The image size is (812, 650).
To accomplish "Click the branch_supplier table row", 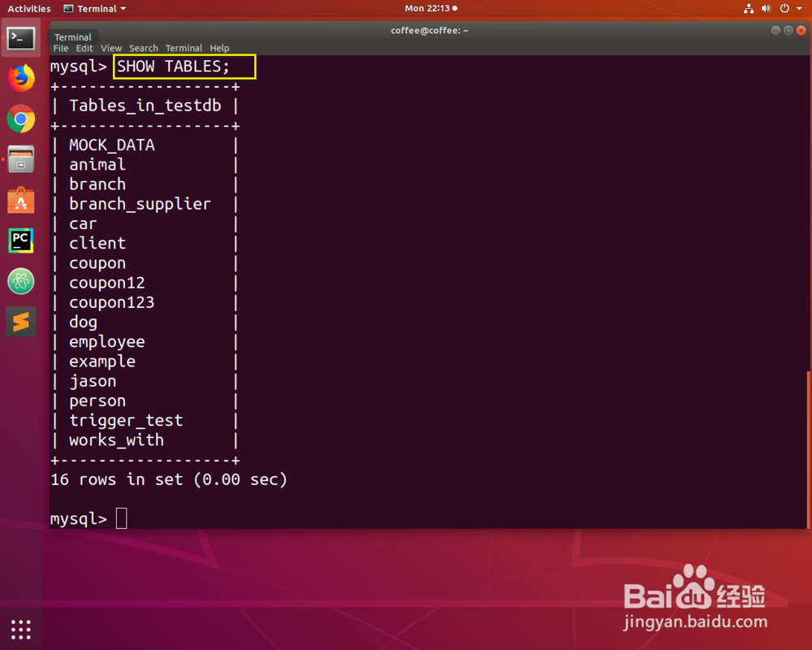I will coord(140,204).
